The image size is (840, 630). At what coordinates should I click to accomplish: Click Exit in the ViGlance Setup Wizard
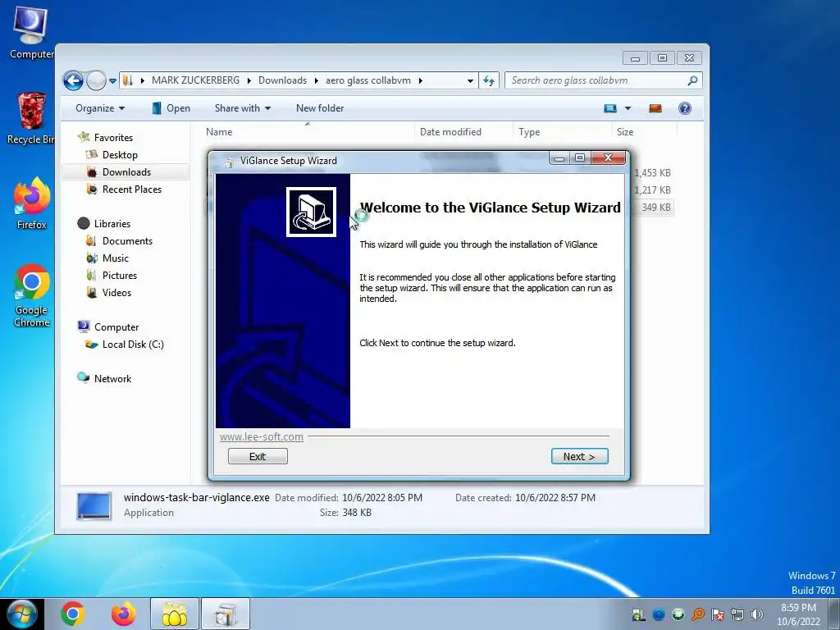pos(258,456)
